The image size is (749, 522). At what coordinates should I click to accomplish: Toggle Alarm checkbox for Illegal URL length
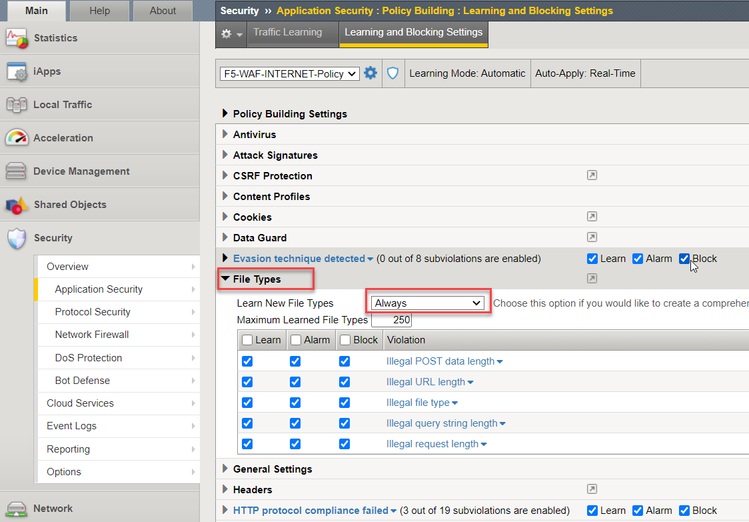click(x=295, y=382)
